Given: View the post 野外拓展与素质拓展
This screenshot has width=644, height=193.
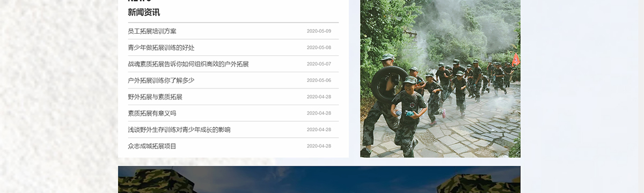Looking at the screenshot, I should point(155,97).
